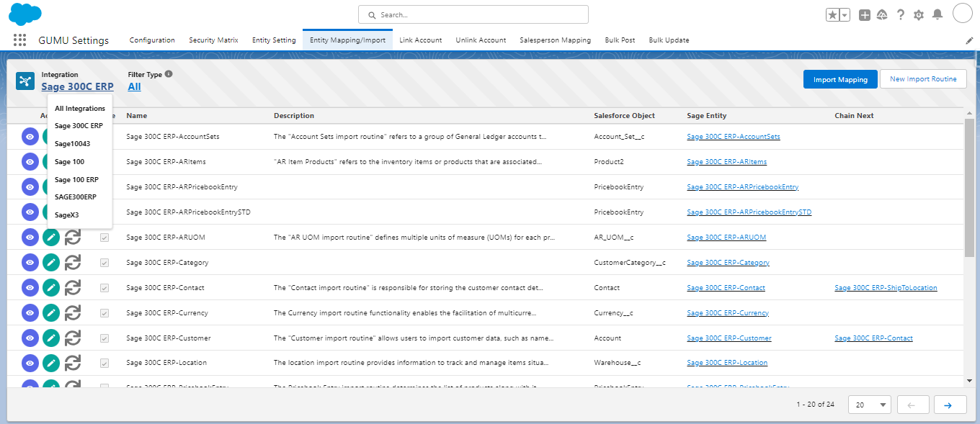Switch to the Bulk Update tab
This screenshot has width=980, height=424.
tap(669, 40)
